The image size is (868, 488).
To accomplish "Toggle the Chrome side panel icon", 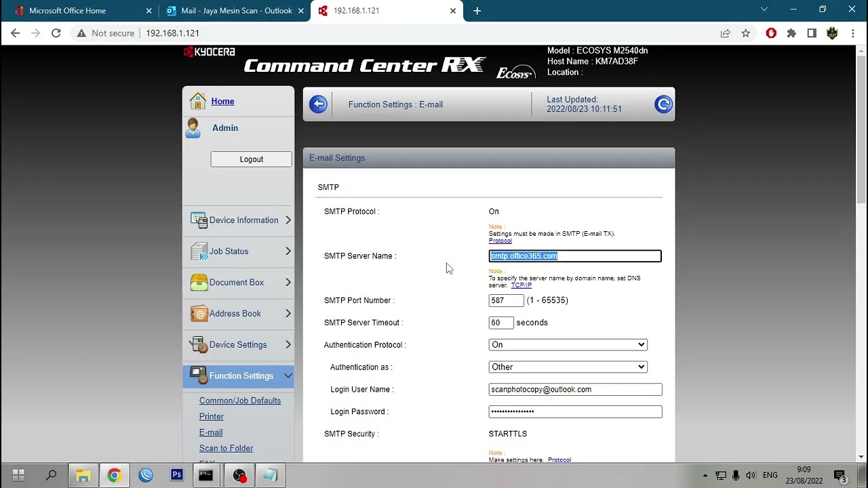I will click(812, 33).
